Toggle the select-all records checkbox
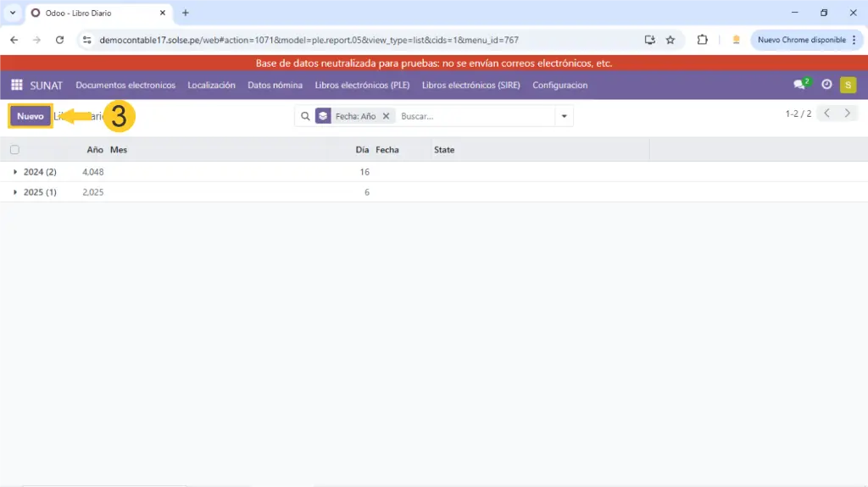868x487 pixels. (14, 150)
